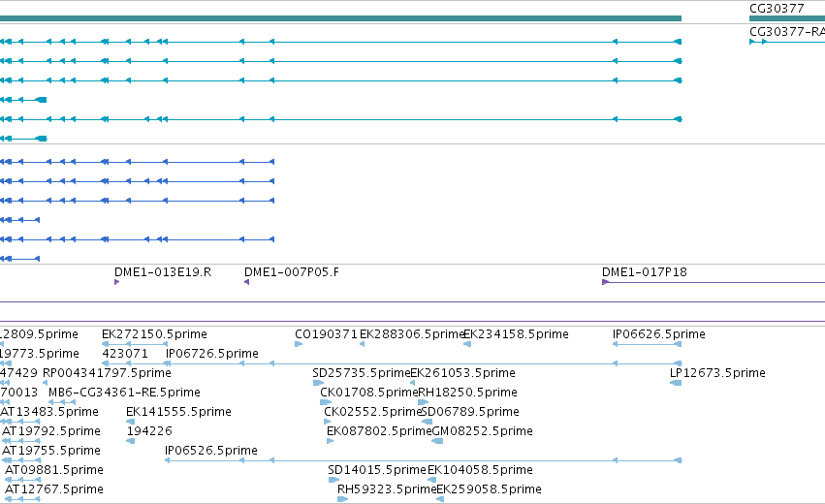Select the teal gene bar under CG30377
This screenshot has height=504, width=825.
click(x=787, y=18)
